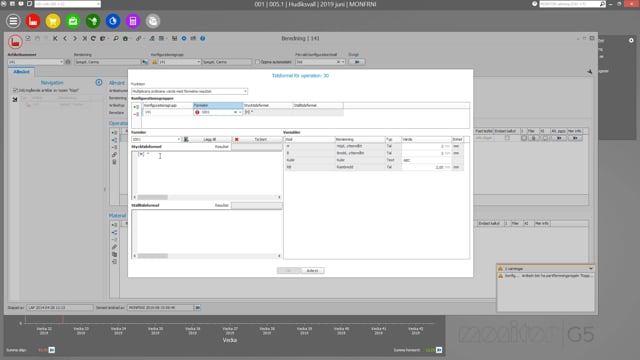Open the hamburger main menu
The width and height of the screenshot is (640, 360).
click(x=13, y=21)
